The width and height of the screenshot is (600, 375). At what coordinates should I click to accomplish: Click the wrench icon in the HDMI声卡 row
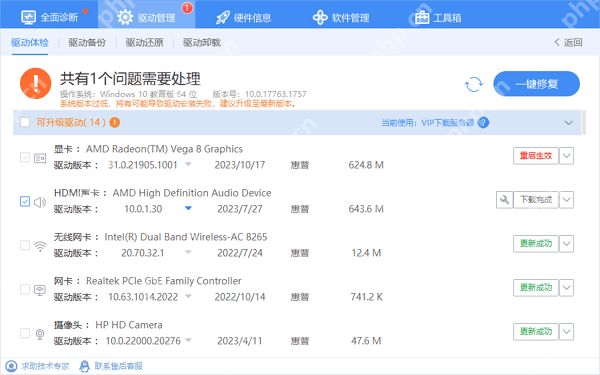tap(504, 200)
